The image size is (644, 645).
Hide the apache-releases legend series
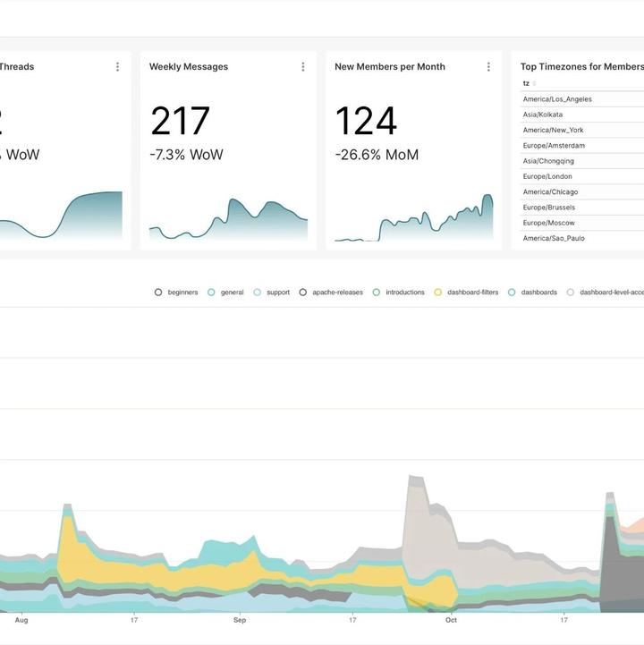331,293
